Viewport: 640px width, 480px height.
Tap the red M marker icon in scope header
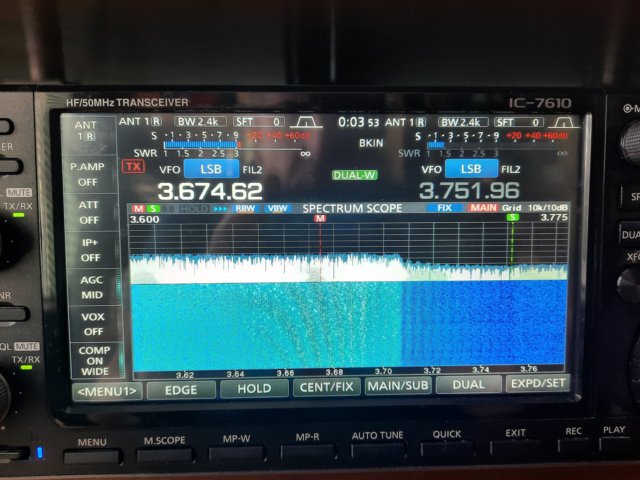click(x=138, y=208)
